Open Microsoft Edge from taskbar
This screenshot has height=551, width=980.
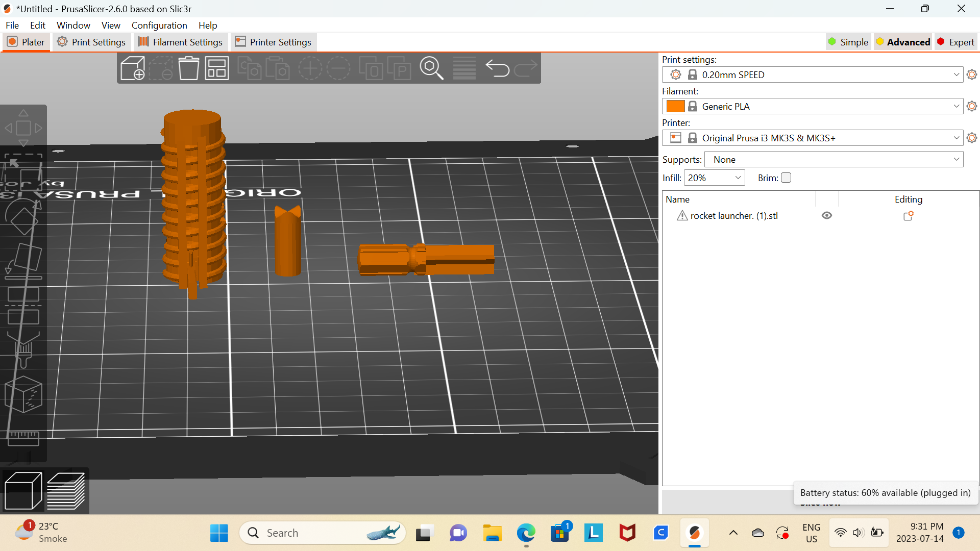pos(526,533)
